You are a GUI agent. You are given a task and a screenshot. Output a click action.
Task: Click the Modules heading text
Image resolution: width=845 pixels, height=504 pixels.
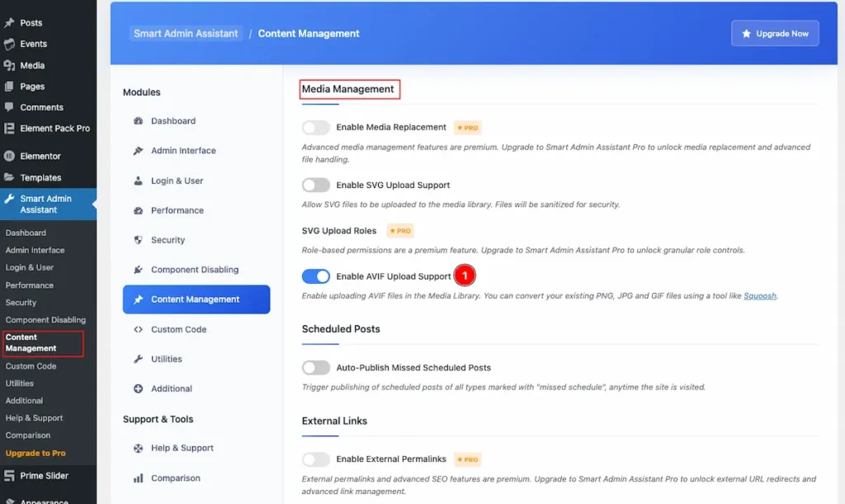coord(142,92)
